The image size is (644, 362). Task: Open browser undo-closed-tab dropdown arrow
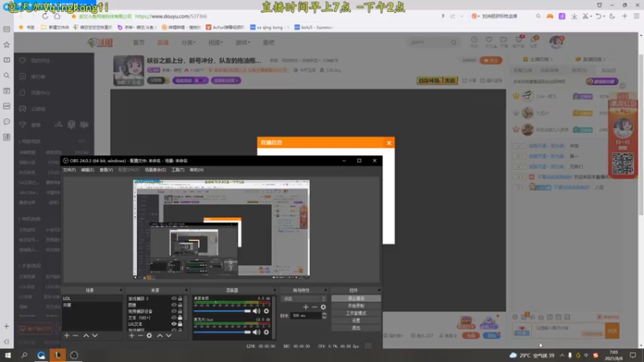pyautogui.click(x=605, y=16)
